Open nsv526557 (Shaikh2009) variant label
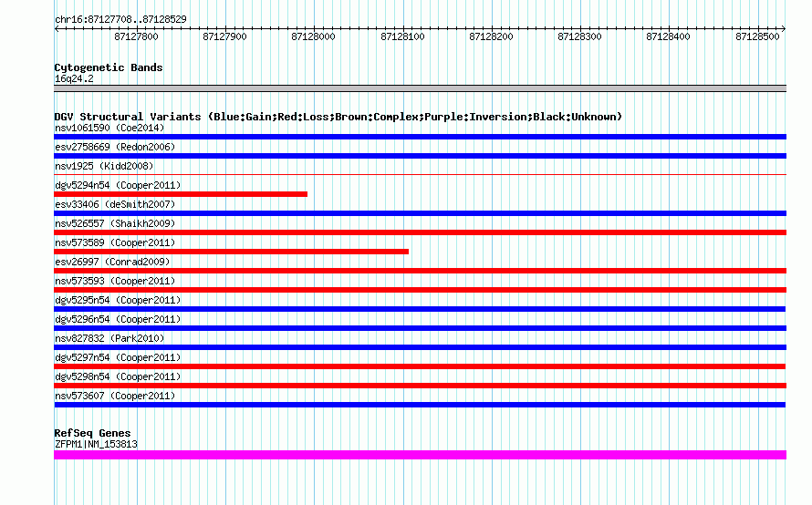The width and height of the screenshot is (812, 505). (x=115, y=223)
